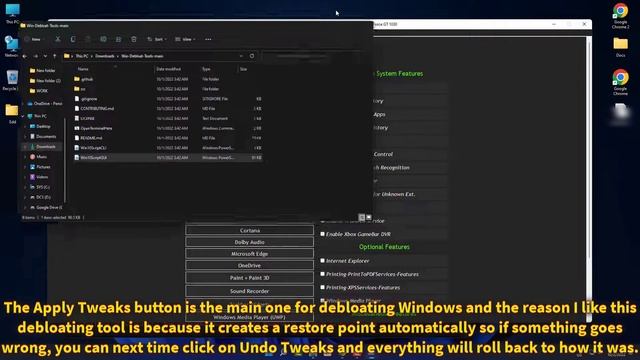Screen dimensions: 640x360
Task: Open Recycle Bin desktop icon
Action: tap(12, 80)
